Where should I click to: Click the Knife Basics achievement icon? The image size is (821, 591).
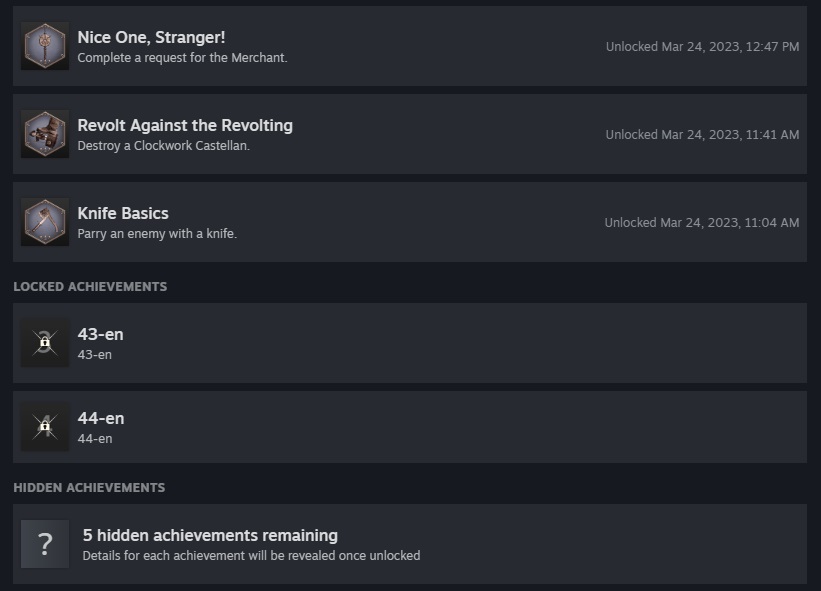45,222
